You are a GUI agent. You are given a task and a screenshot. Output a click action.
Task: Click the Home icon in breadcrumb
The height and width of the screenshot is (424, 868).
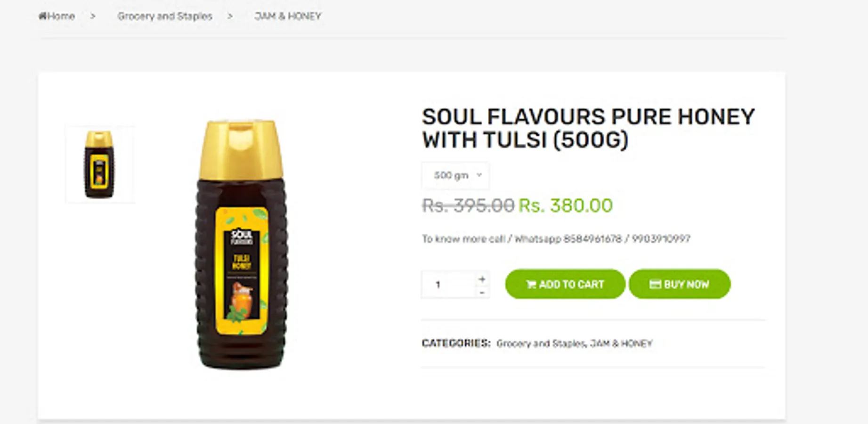(42, 16)
